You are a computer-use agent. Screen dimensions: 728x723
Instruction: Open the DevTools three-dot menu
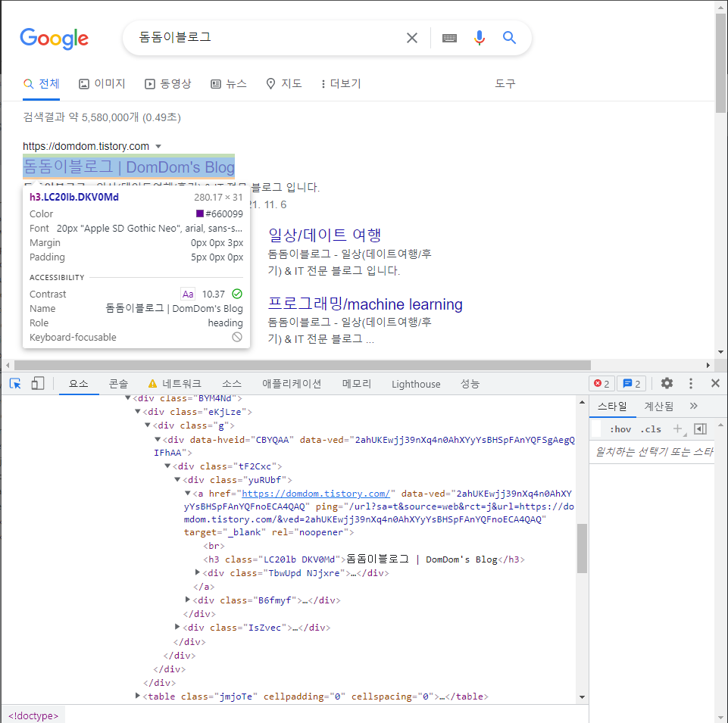pos(691,383)
